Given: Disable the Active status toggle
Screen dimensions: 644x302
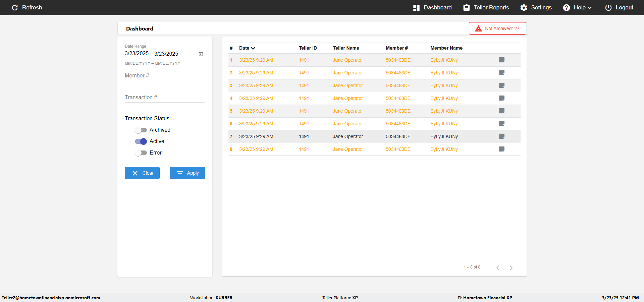Looking at the screenshot, I should [x=141, y=141].
